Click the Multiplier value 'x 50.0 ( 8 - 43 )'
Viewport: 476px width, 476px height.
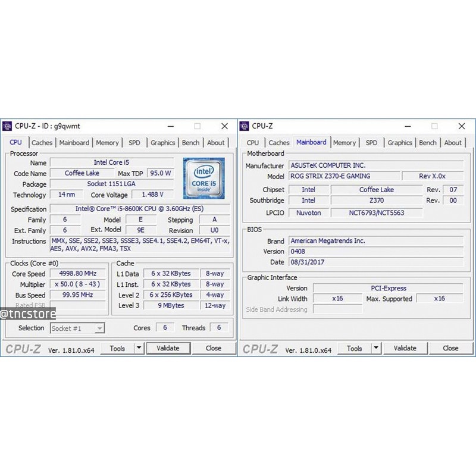point(78,284)
